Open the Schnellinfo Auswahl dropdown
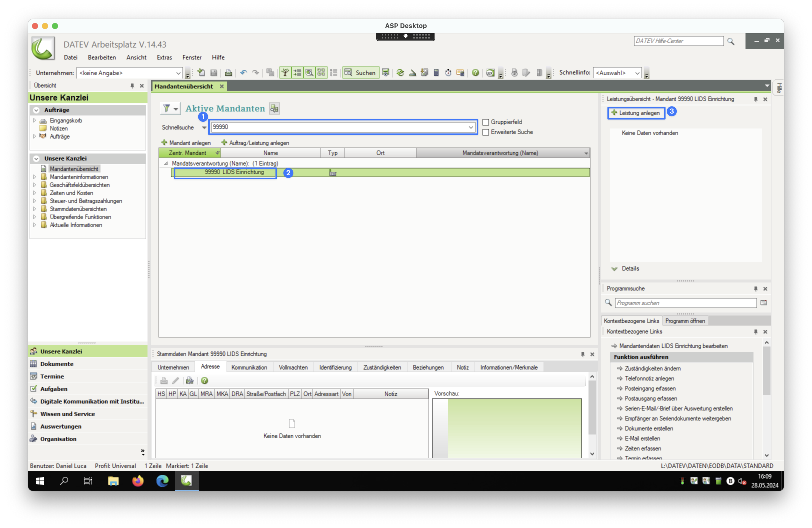 tap(637, 73)
